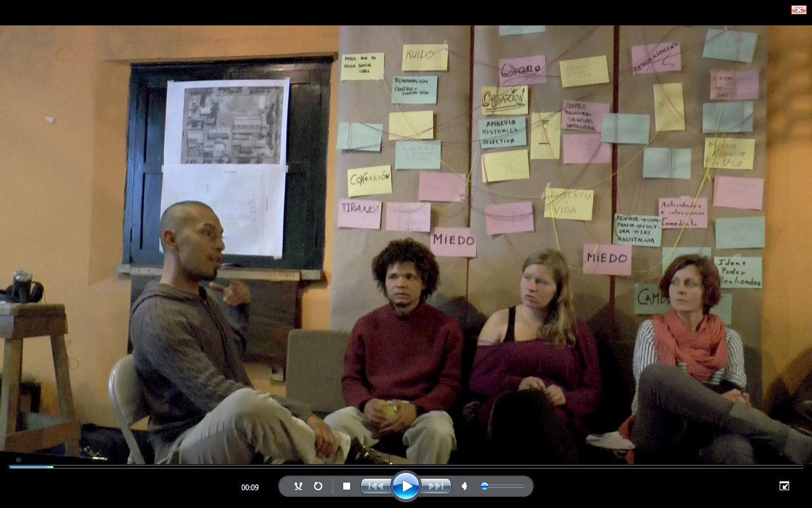Viewport: 812px width, 508px height.
Task: Jump to the middle of seek bar
Action: (406, 467)
